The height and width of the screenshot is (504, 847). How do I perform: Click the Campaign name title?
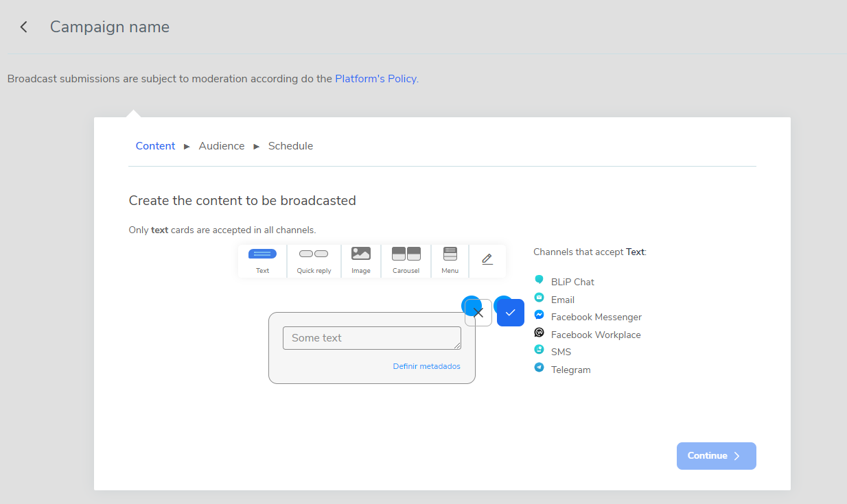110,27
